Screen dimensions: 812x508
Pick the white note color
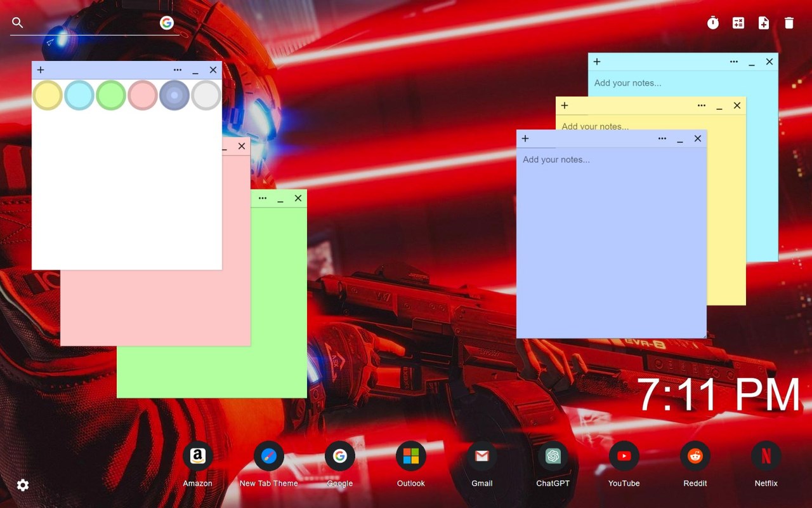pos(206,95)
